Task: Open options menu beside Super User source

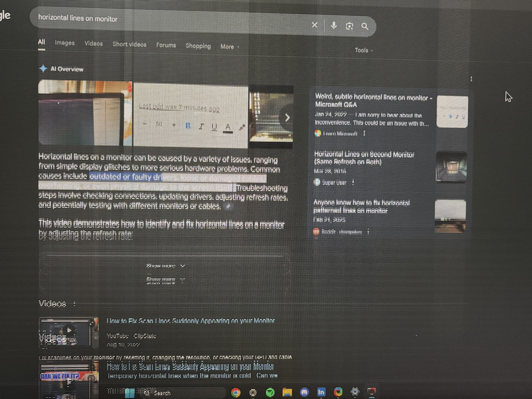Action: (353, 182)
